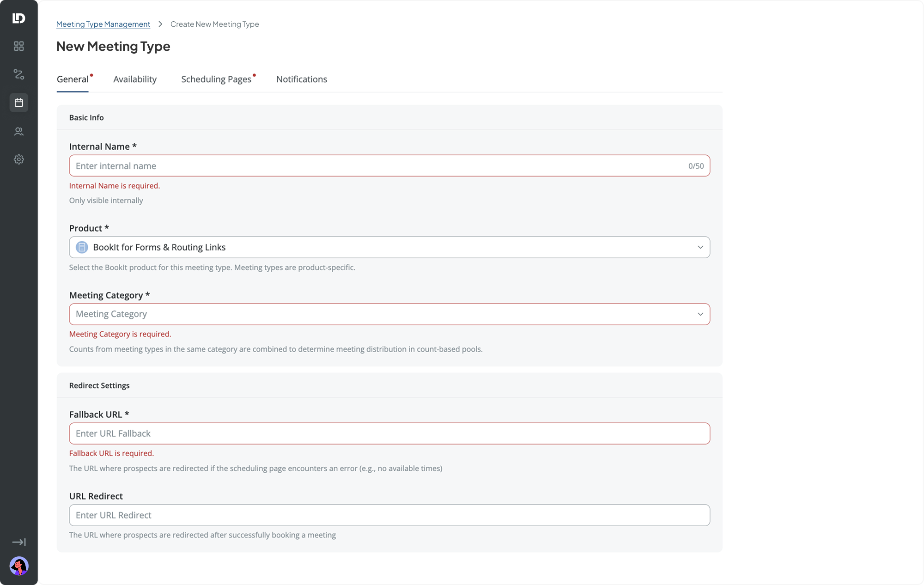Click the New Meeting Type heading
924x585 pixels.
click(x=113, y=46)
